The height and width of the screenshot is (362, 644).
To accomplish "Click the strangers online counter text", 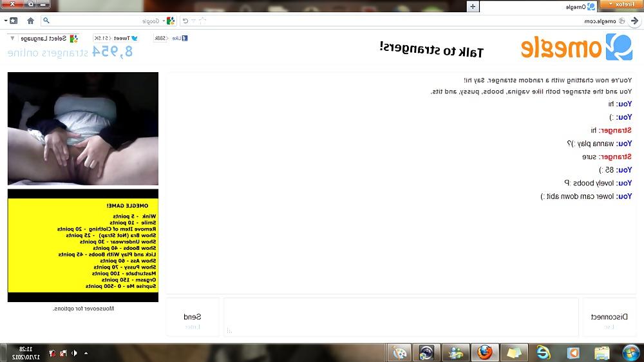I will pos(70,52).
